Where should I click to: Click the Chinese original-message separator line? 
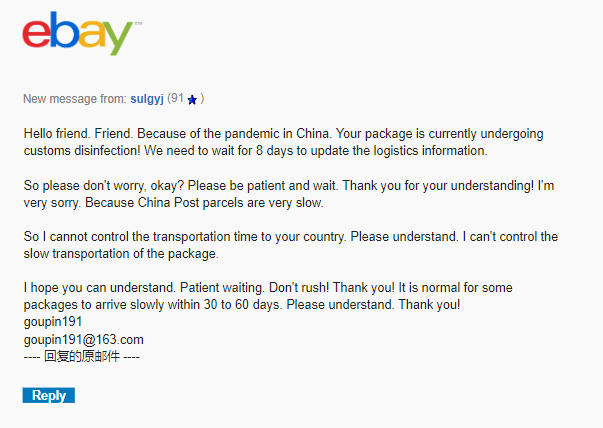point(82,356)
